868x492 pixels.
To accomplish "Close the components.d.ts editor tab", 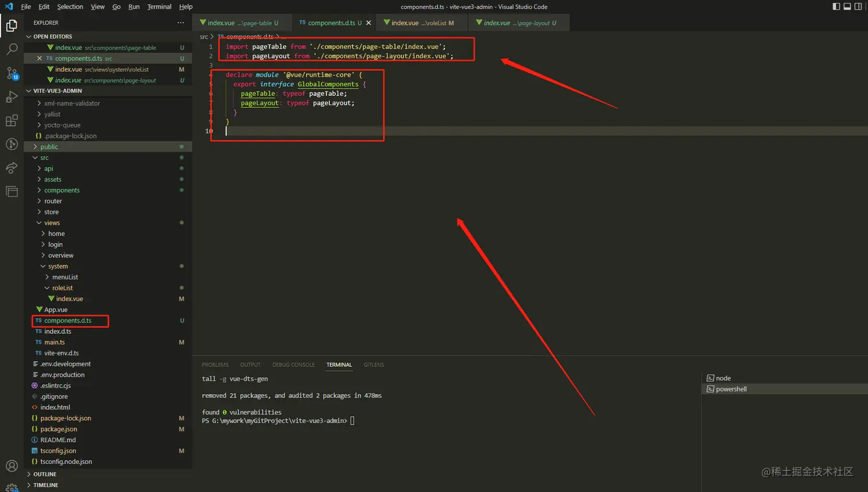I will 369,23.
